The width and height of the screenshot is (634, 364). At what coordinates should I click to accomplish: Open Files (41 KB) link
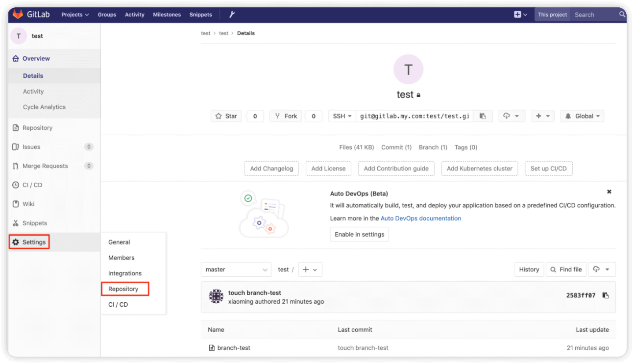[357, 147]
